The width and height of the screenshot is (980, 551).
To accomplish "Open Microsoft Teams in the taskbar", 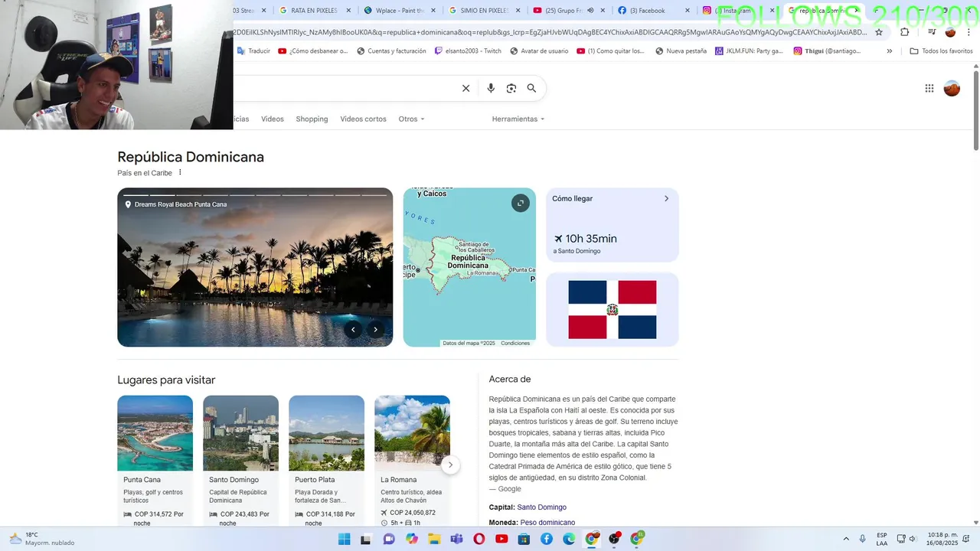I will tap(457, 539).
